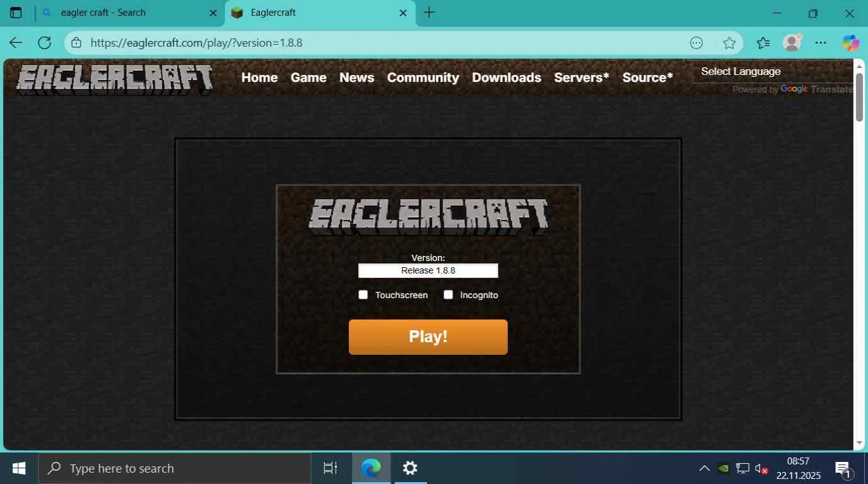Click the NVIDIA tray icon

coord(724,468)
